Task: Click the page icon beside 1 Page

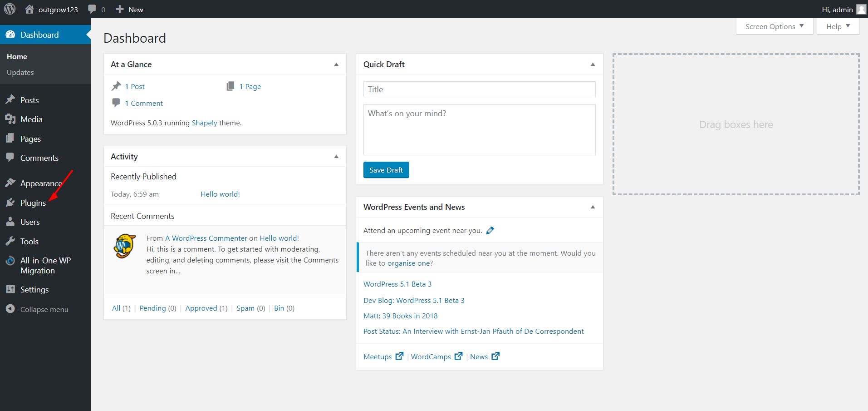Action: [x=230, y=86]
